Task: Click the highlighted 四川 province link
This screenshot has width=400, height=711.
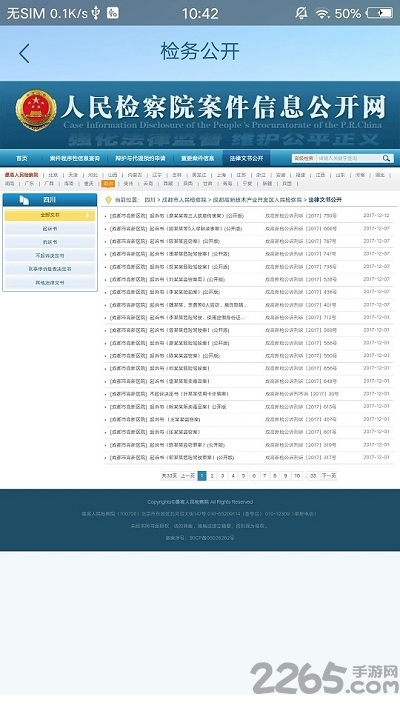Action: [108, 184]
